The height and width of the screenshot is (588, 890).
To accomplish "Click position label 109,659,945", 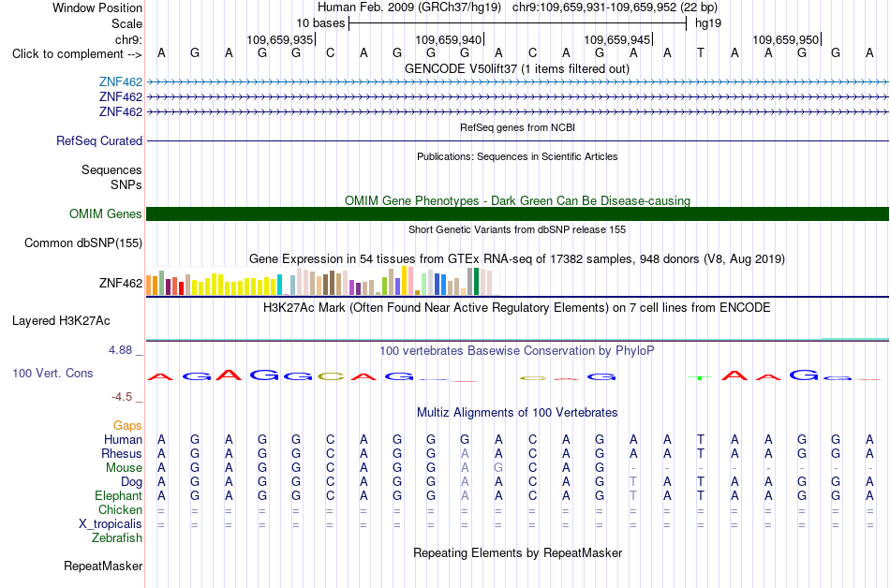I will click(x=617, y=39).
